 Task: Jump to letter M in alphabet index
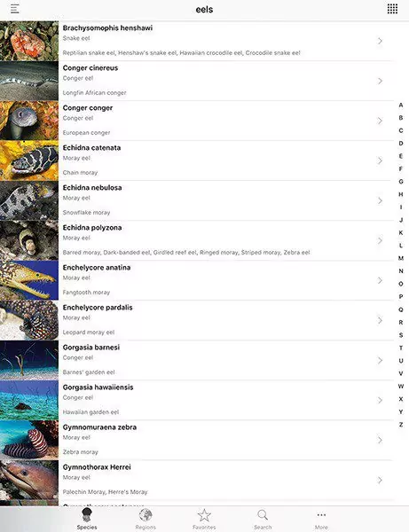[401, 258]
